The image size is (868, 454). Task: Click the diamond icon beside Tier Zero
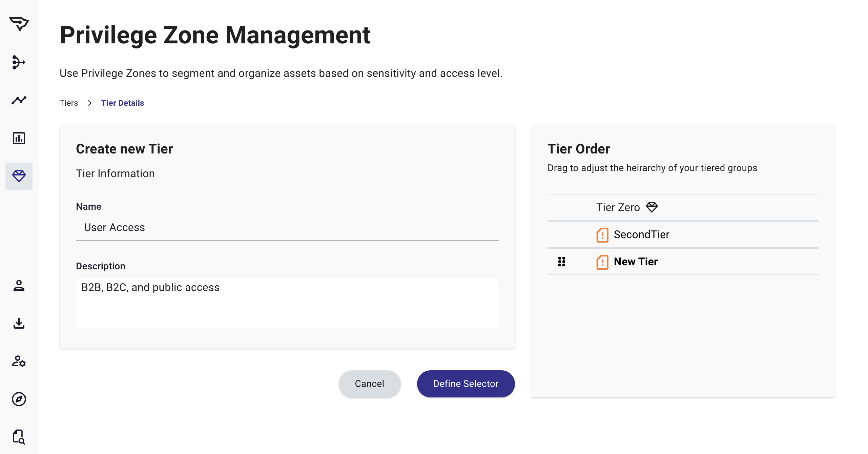tap(652, 207)
